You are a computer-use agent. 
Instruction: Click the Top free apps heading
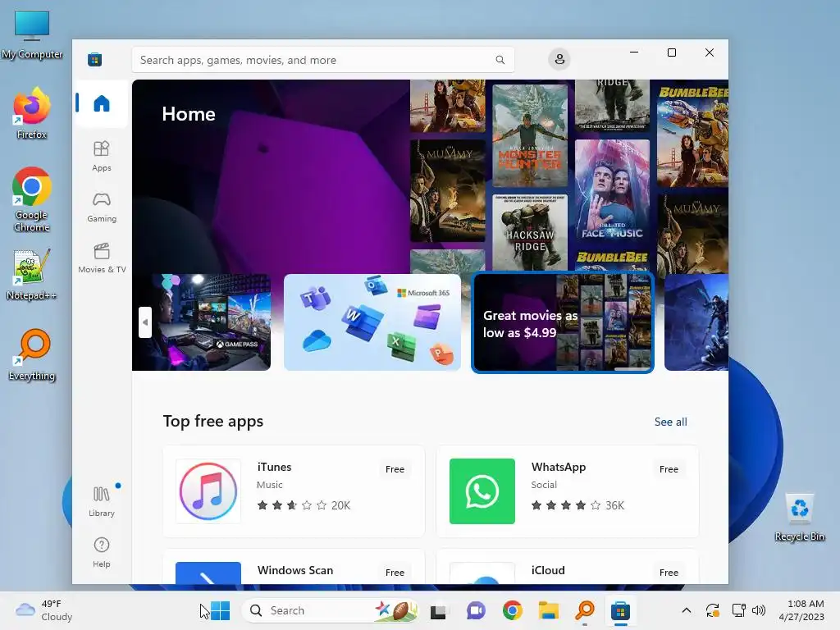coord(213,421)
